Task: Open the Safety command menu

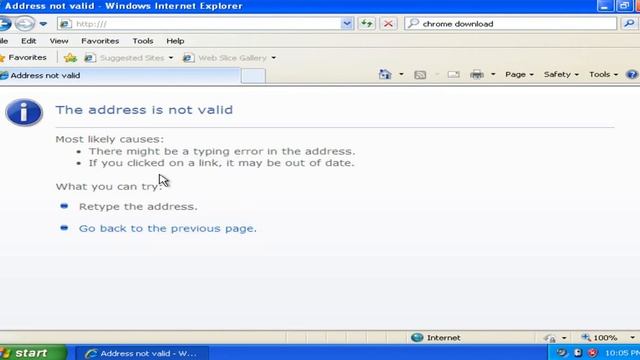Action: pos(561,75)
